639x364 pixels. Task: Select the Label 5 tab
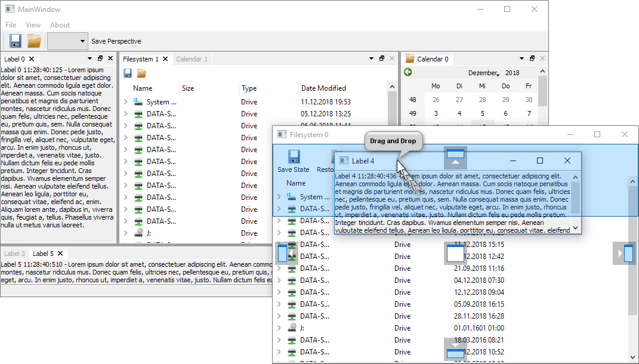[43, 254]
